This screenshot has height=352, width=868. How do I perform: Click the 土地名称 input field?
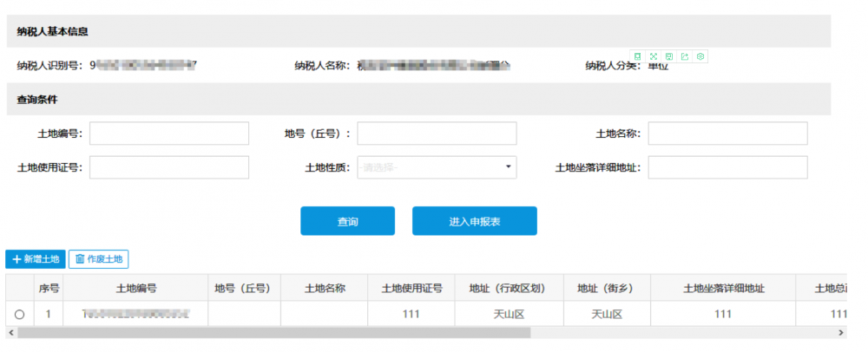(727, 134)
